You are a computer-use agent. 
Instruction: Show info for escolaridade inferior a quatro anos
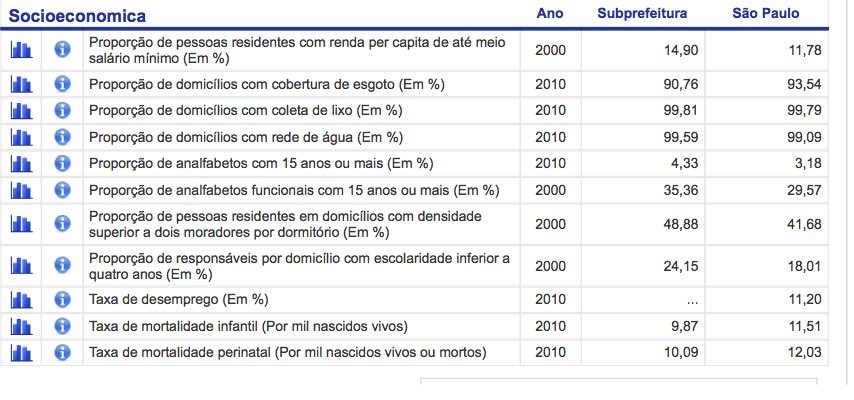63,265
